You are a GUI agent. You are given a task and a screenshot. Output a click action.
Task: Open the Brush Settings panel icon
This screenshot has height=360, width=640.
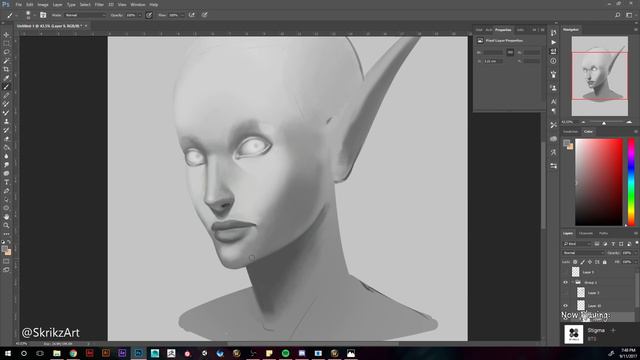tap(553, 74)
